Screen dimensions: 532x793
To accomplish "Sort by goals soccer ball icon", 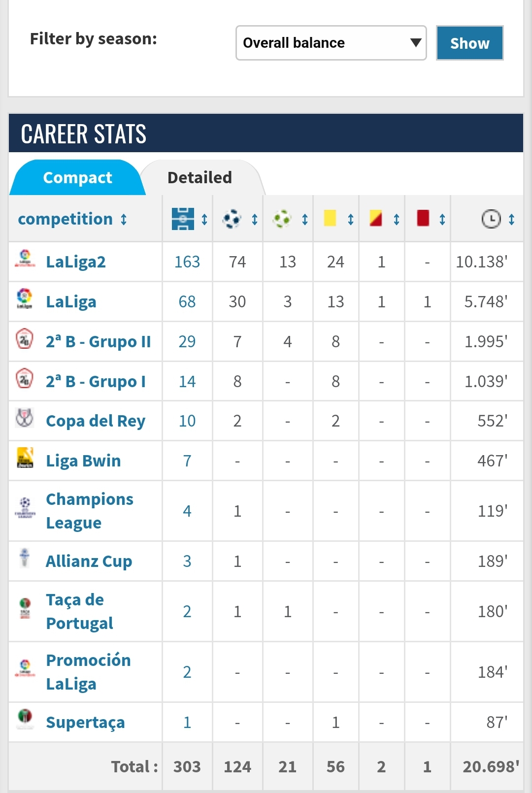I will 232,219.
